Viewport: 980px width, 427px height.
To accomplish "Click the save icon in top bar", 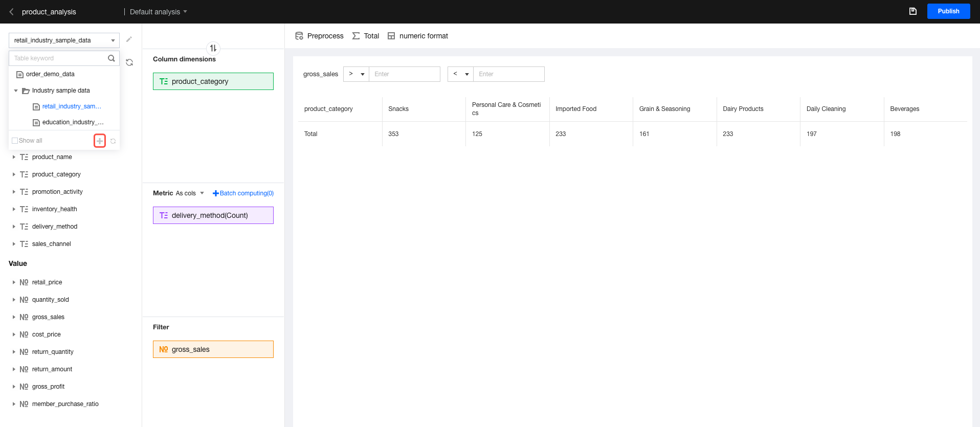I will coord(912,11).
